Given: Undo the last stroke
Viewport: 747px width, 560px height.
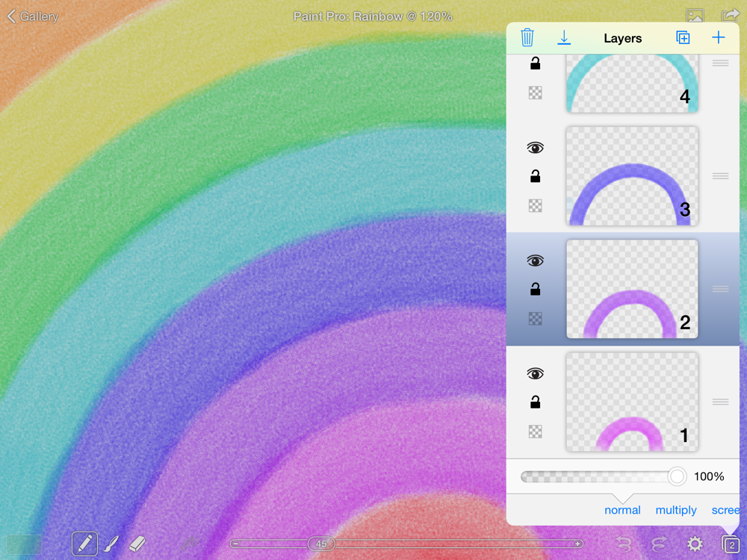Looking at the screenshot, I should click(x=624, y=544).
